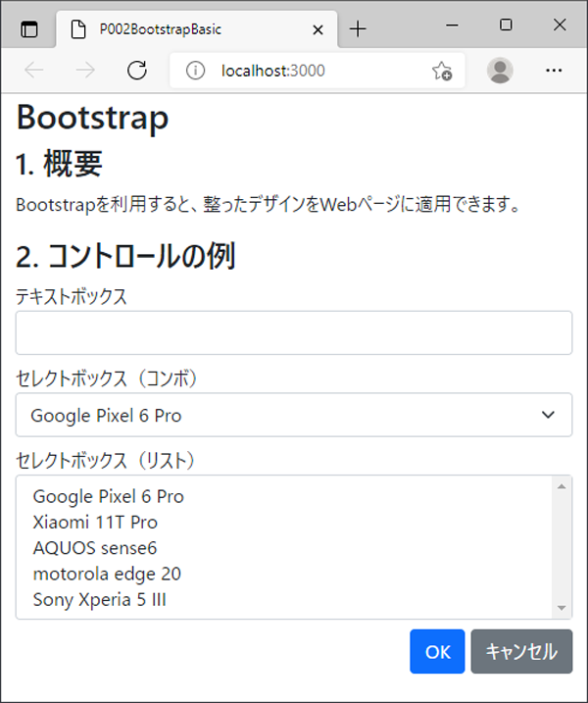Open a new browser tab

click(x=358, y=29)
